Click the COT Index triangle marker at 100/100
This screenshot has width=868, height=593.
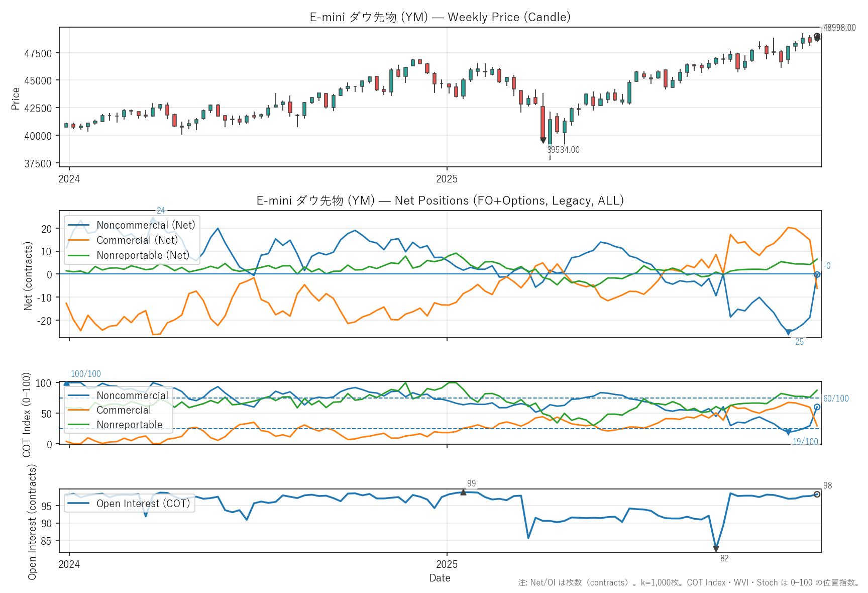[67, 383]
